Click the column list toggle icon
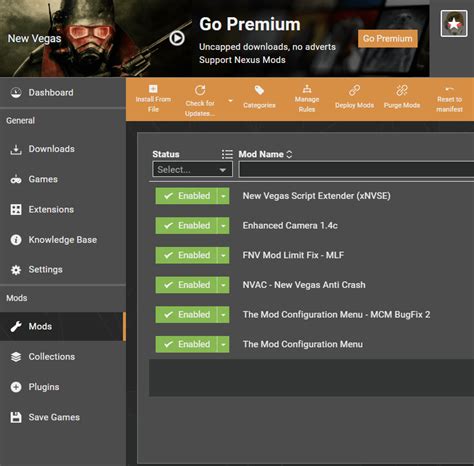 pos(227,154)
